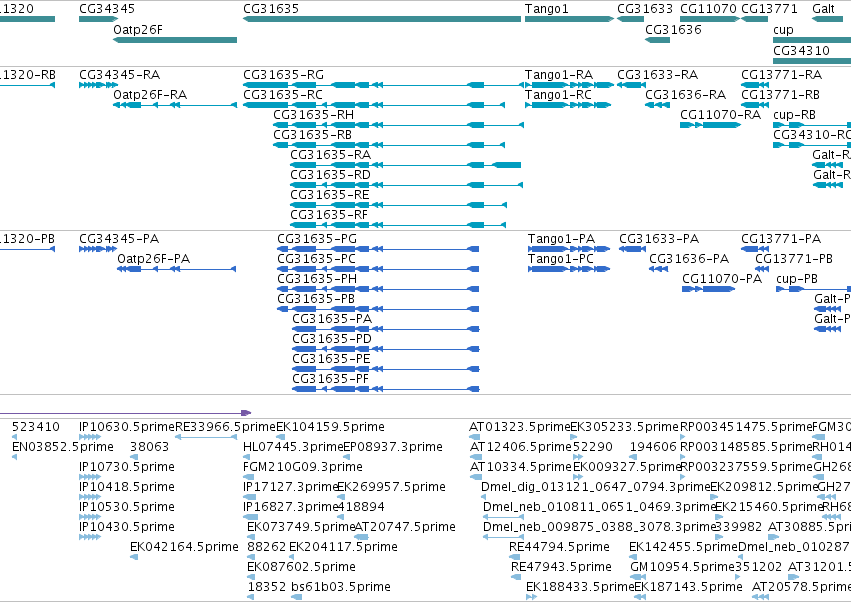
Task: Select transcript CG13771-RA
Action: pyautogui.click(x=754, y=85)
